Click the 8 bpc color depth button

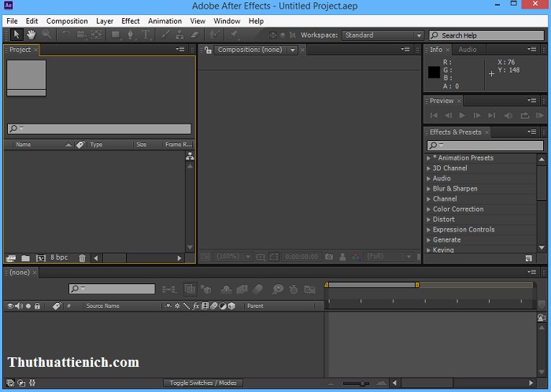(59, 258)
